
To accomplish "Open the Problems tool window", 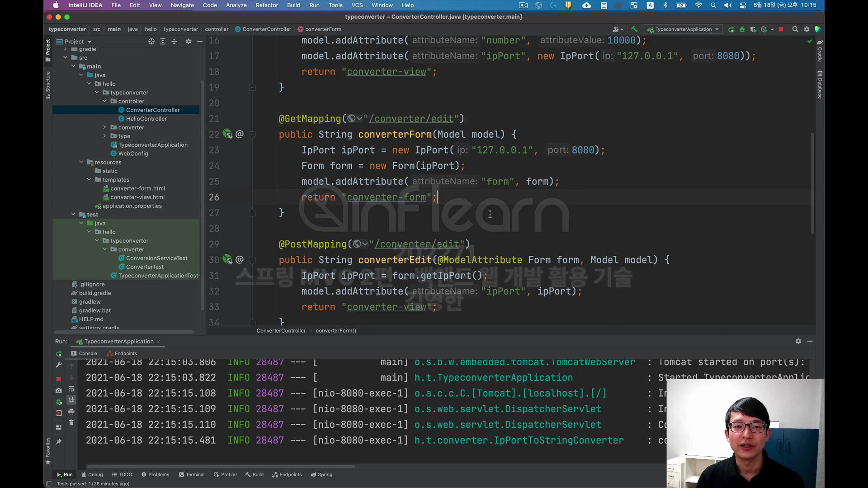I will [155, 475].
